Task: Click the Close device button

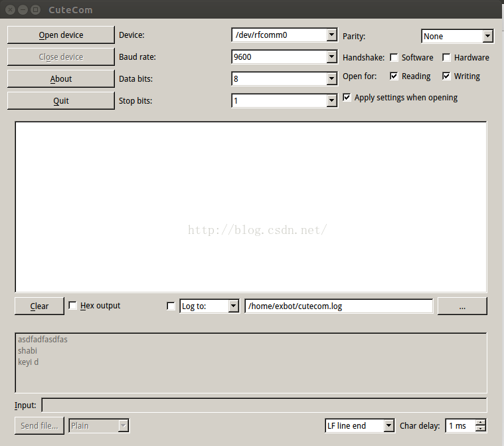Action: (x=60, y=56)
